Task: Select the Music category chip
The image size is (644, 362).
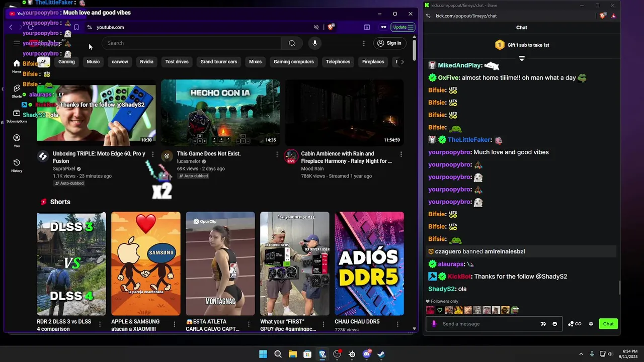Action: click(93, 62)
